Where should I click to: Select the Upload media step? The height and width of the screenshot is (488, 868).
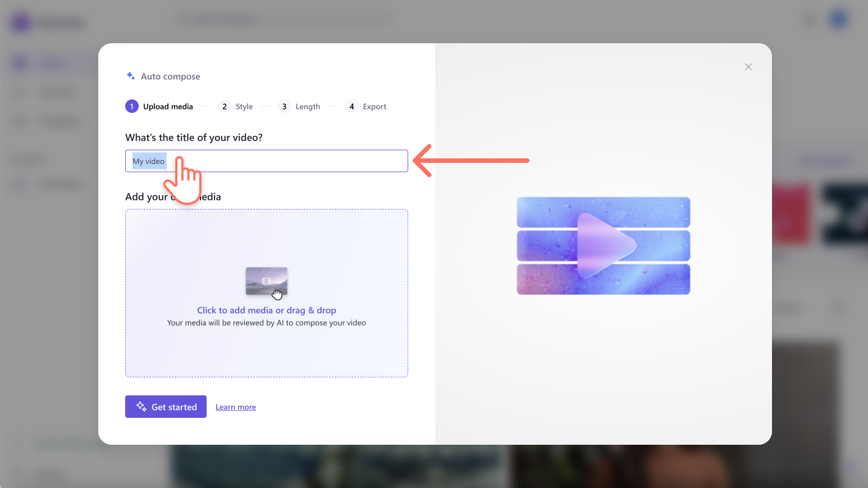[168, 106]
